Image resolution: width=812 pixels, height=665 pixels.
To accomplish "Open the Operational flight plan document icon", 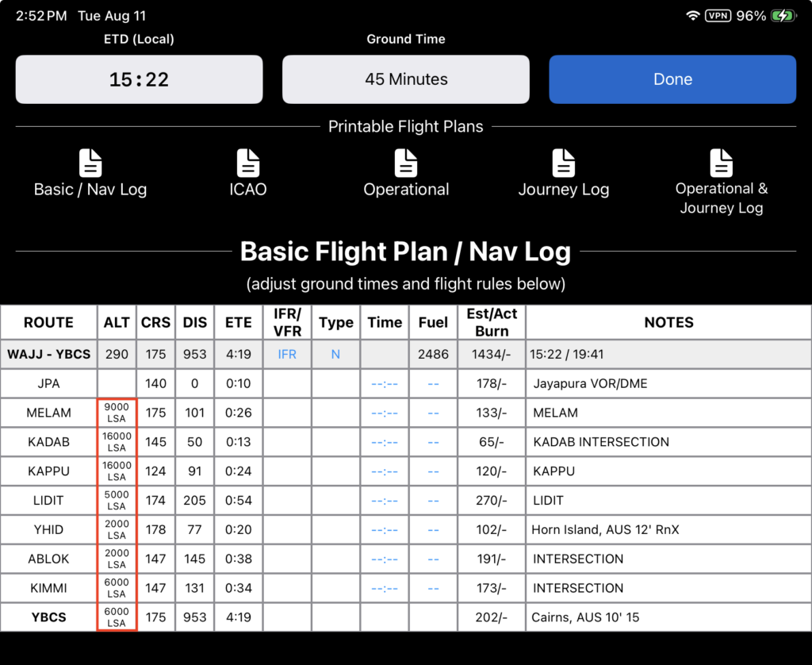I will click(x=406, y=163).
